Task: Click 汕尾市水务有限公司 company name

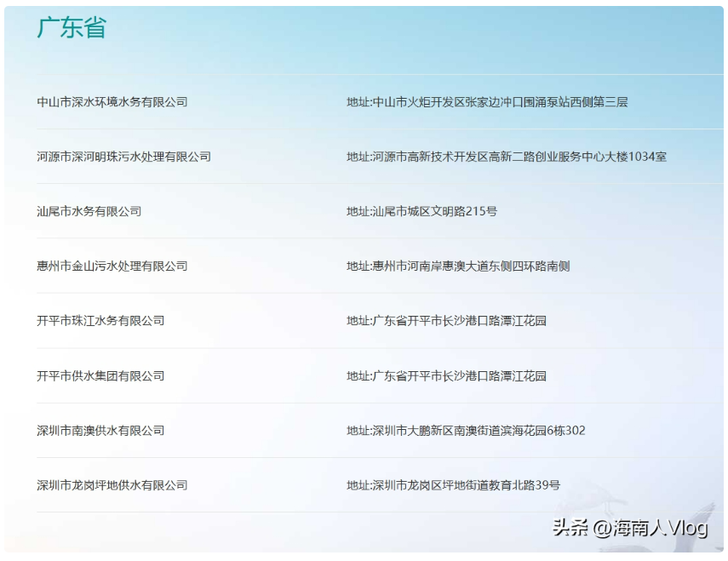Action: [x=89, y=211]
